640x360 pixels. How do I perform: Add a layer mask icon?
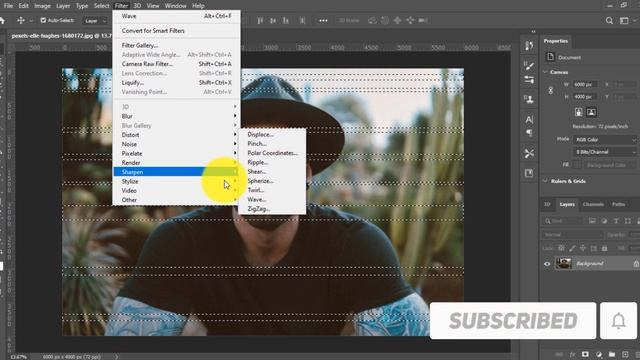tap(585, 354)
